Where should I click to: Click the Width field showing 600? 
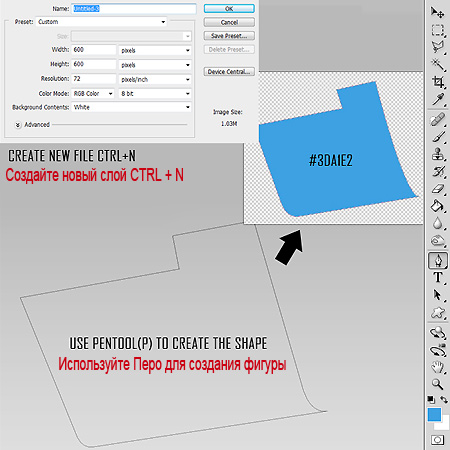click(x=94, y=50)
